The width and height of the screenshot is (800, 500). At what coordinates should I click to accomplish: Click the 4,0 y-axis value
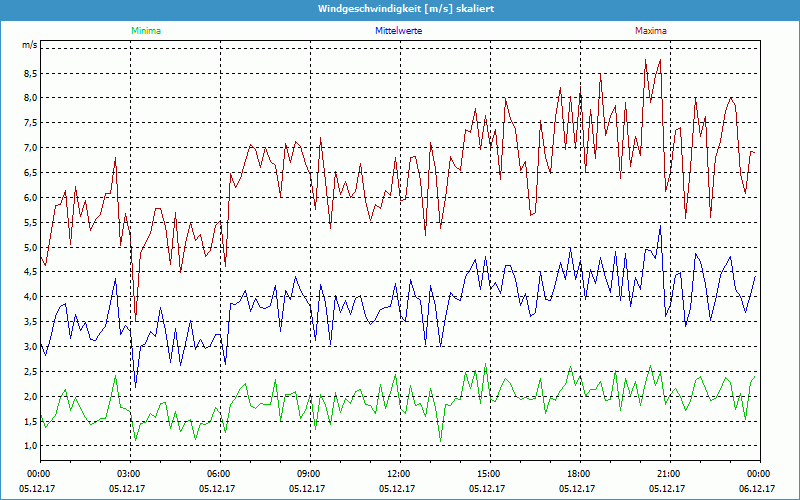tap(31, 297)
